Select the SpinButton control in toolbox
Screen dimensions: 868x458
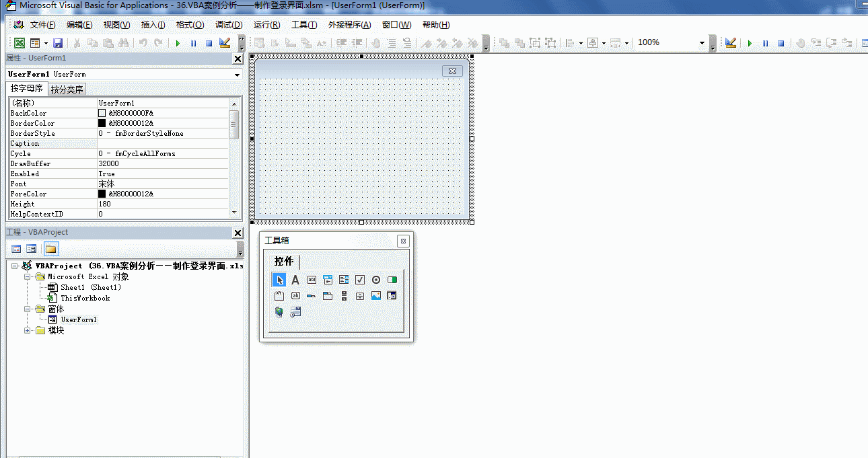tap(360, 296)
